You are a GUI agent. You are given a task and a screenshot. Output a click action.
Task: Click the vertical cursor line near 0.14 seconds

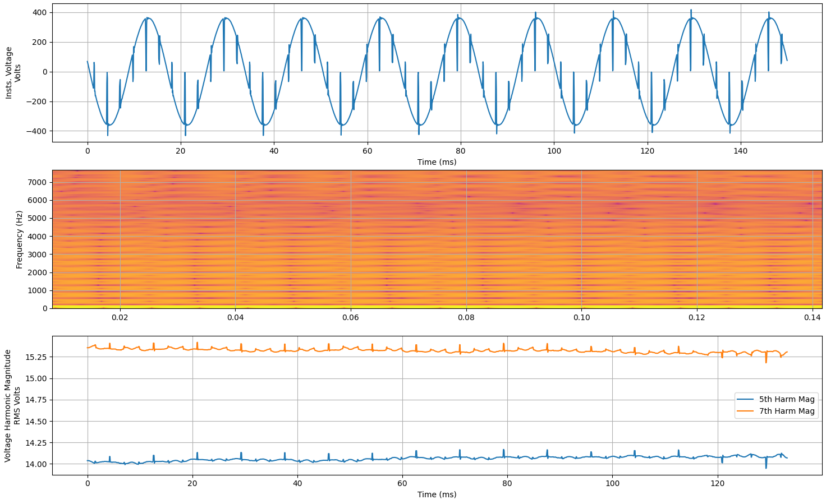813,241
